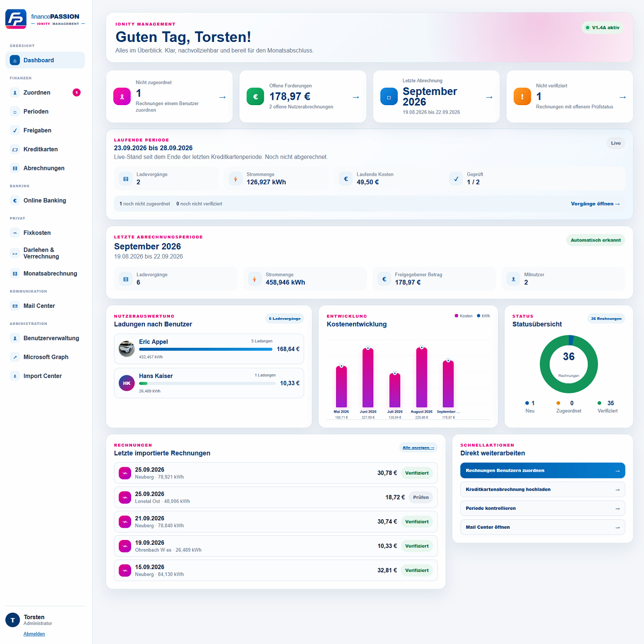Click the Zuordnen user icon in sidebar

pyautogui.click(x=15, y=93)
